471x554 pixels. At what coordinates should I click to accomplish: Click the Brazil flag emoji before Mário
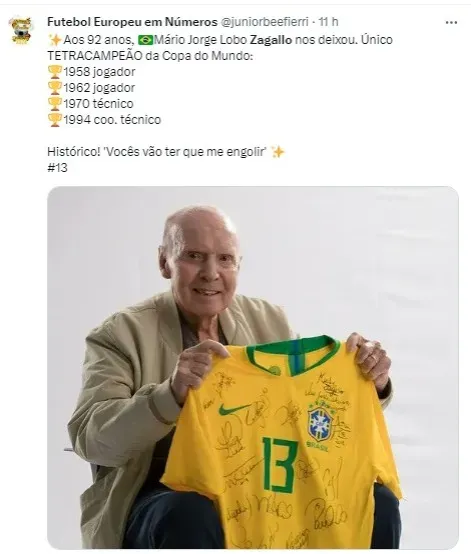pyautogui.click(x=145, y=40)
